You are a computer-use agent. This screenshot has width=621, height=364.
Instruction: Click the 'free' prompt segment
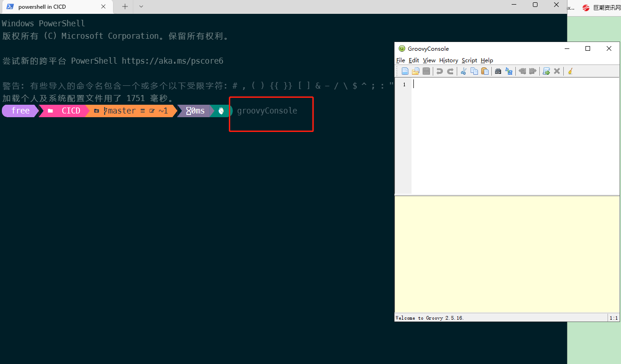pos(20,111)
